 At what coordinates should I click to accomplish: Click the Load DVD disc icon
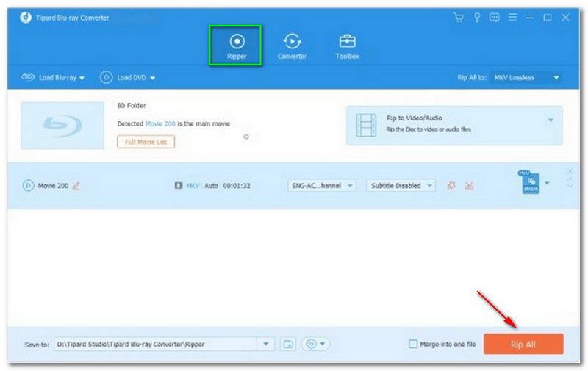106,78
